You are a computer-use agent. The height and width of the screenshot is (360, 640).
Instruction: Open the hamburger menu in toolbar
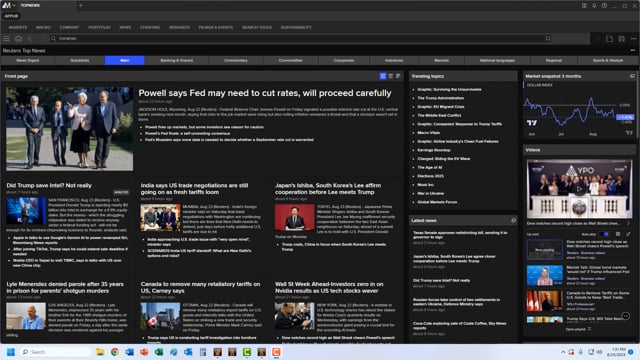point(7,38)
